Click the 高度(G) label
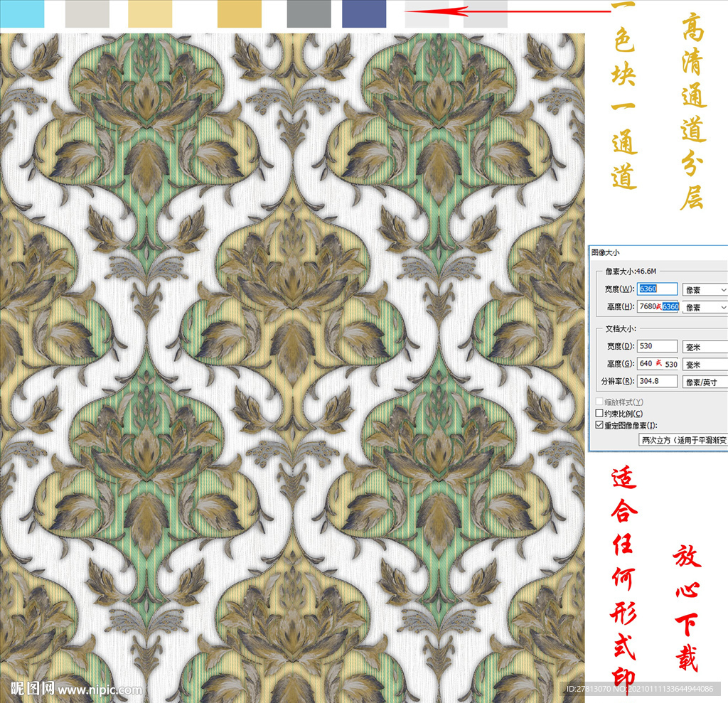This screenshot has height=703, width=728. [x=620, y=363]
